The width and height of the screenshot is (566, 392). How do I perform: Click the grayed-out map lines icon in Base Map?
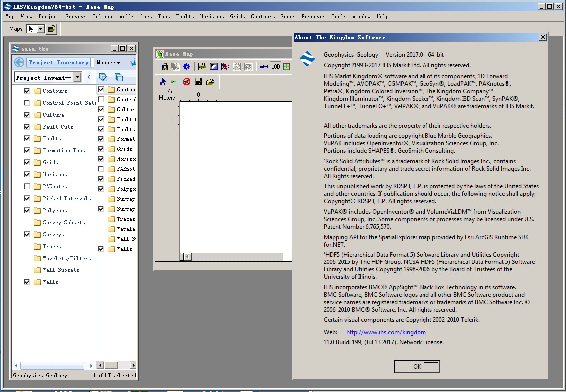tap(237, 66)
